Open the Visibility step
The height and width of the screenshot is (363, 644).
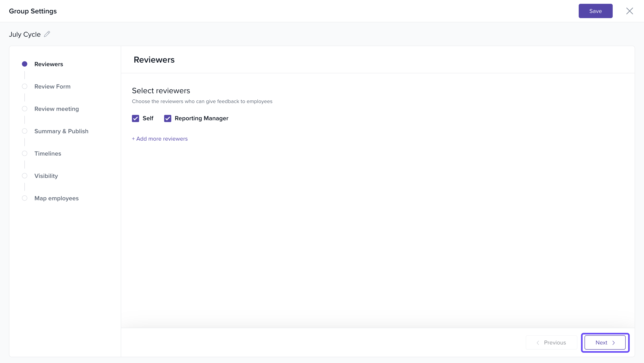tap(46, 176)
